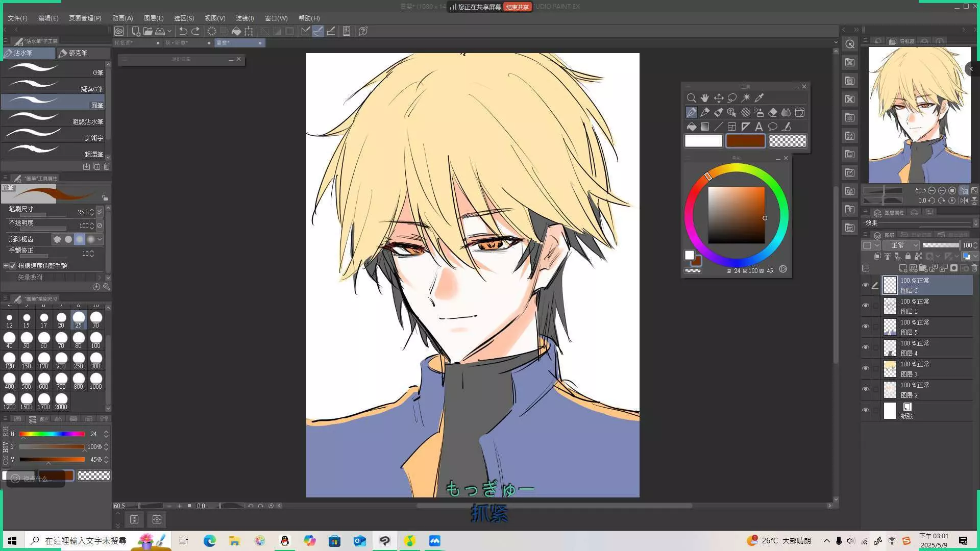
Task: Expand the 效果 panel dropdown
Action: click(975, 223)
